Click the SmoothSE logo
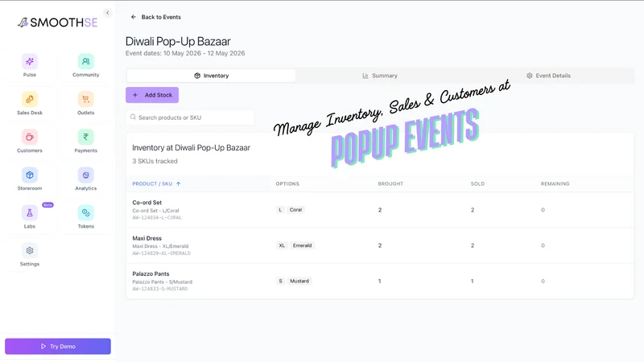This screenshot has width=644, height=362. (x=57, y=23)
